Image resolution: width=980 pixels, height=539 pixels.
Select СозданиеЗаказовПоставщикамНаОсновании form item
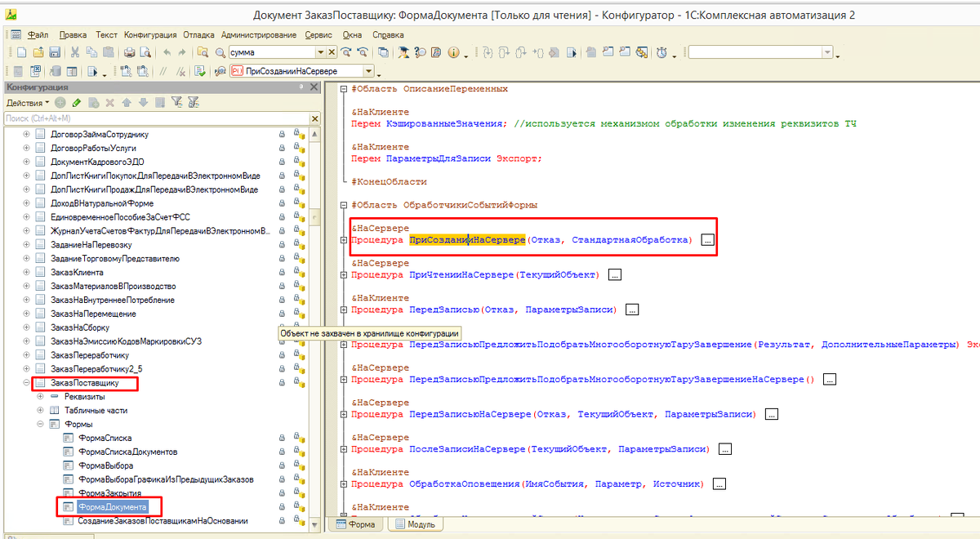click(x=163, y=521)
